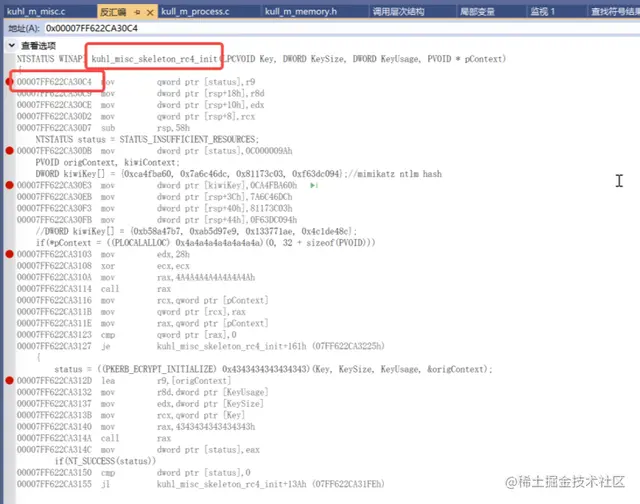Viewport: 640px width, 504px height.
Task: Select the line at address 00007FF622CA3116
Action: coord(142,300)
